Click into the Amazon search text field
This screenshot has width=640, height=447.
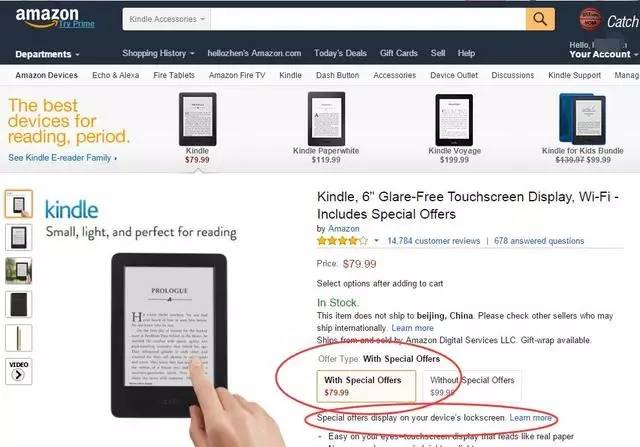(x=368, y=19)
